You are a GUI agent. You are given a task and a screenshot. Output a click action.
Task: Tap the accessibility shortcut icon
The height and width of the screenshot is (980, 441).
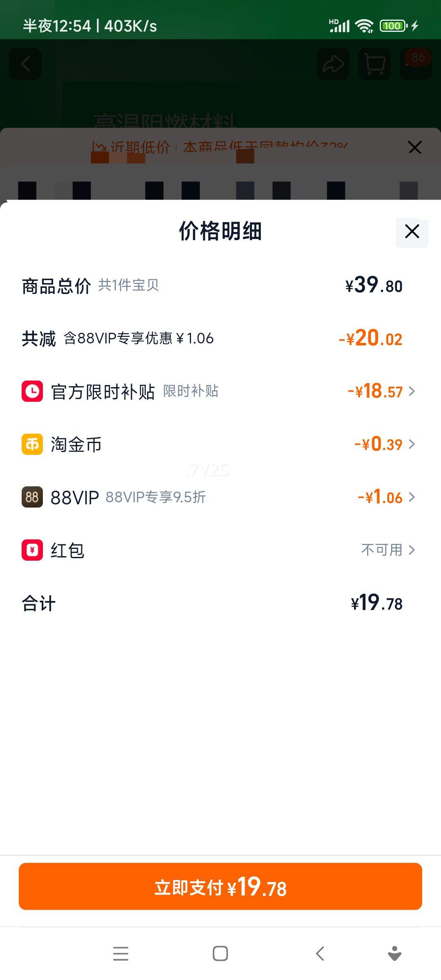point(394,954)
